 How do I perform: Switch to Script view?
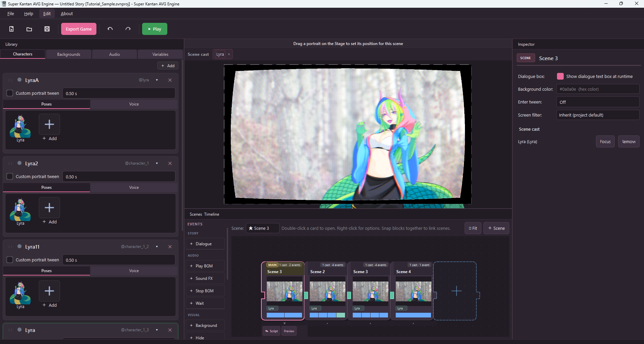click(x=271, y=331)
